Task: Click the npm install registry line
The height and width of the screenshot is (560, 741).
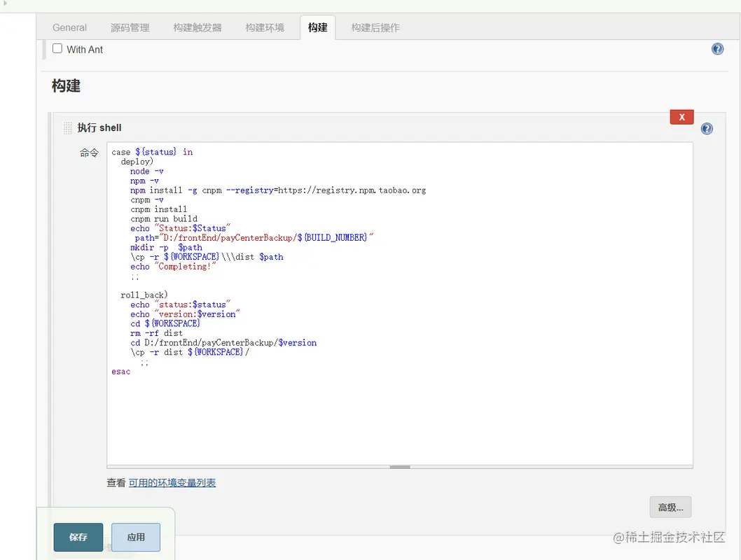Action: (x=278, y=190)
